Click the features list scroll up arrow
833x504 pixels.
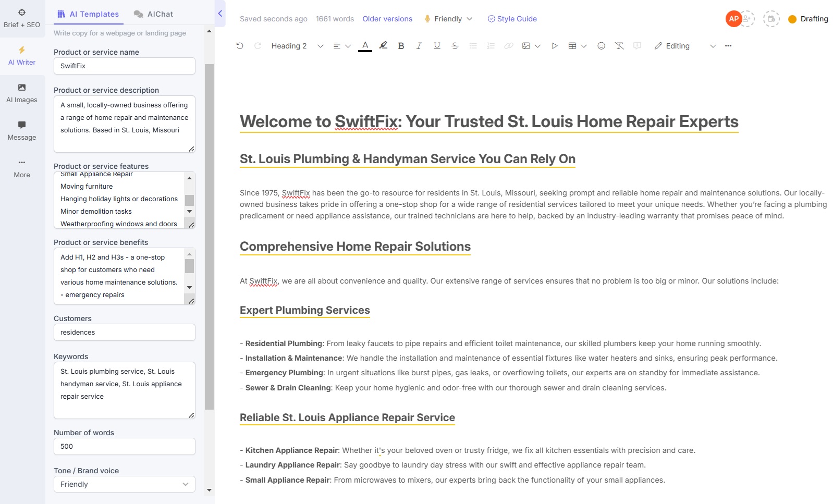190,178
